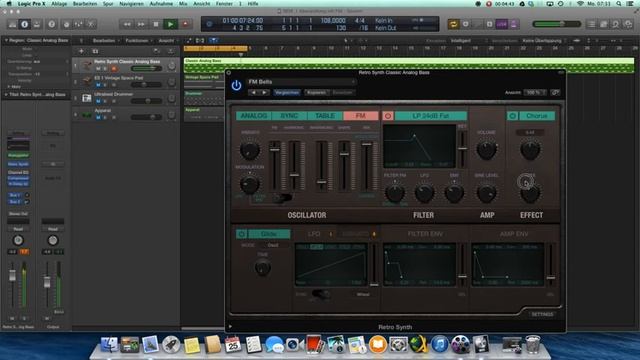Open the Aufnahme menu

tap(161, 4)
